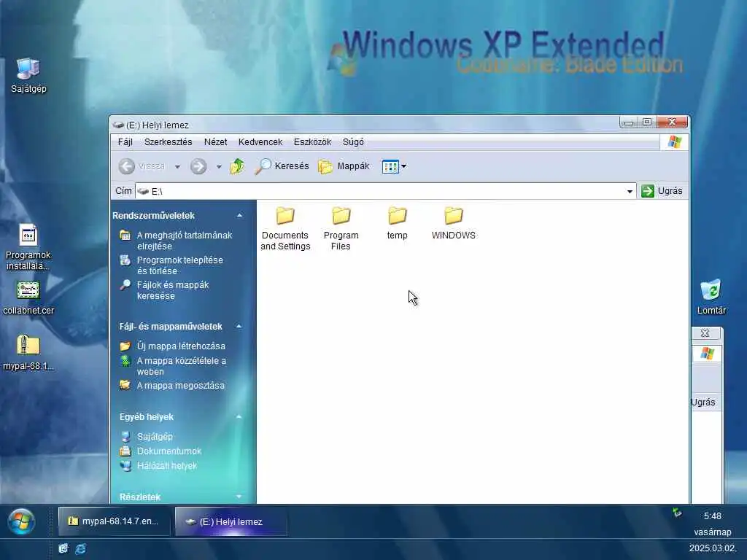Expand the address bar dropdown
This screenshot has width=747, height=560.
(x=630, y=192)
